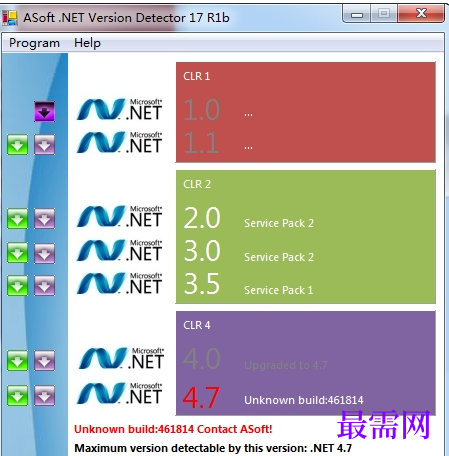Viewport: 449px width, 456px height.
Task: Click the Microsoft .NET logo beside 1.0
Action: [x=120, y=109]
